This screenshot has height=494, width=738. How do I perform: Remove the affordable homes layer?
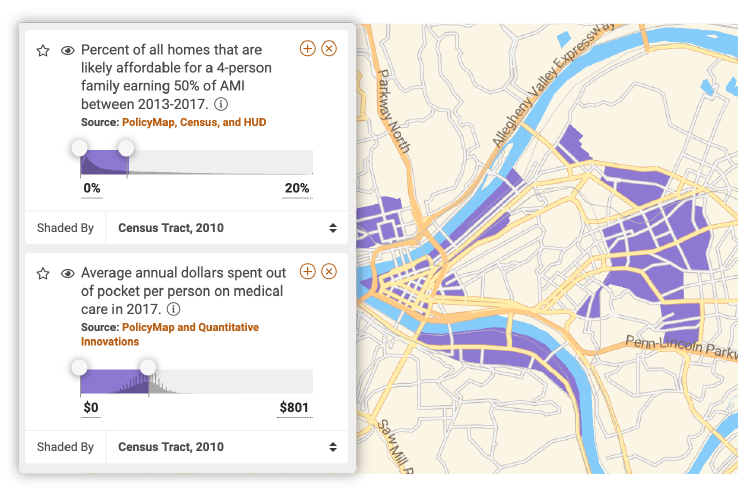pos(329,48)
